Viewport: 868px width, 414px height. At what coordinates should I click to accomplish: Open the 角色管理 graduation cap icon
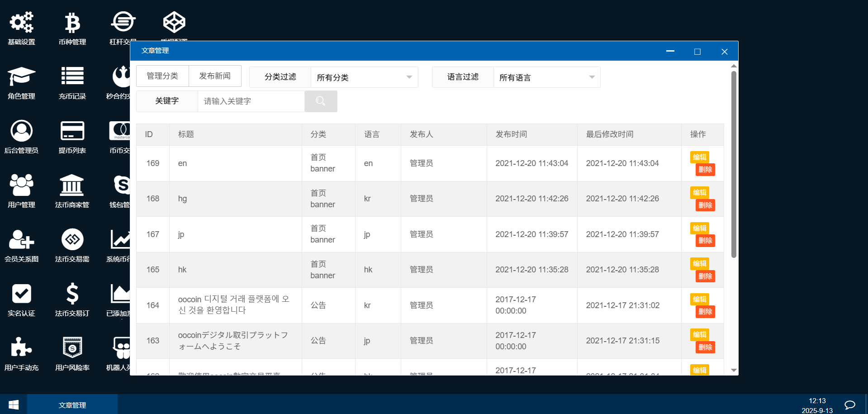pos(21,77)
